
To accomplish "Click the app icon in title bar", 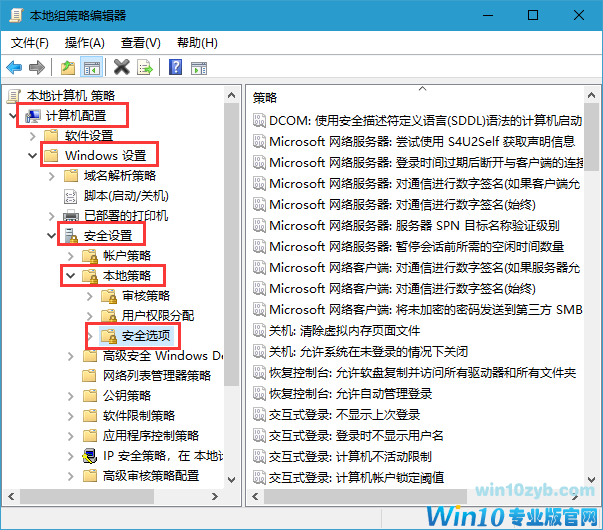I will pos(16,15).
